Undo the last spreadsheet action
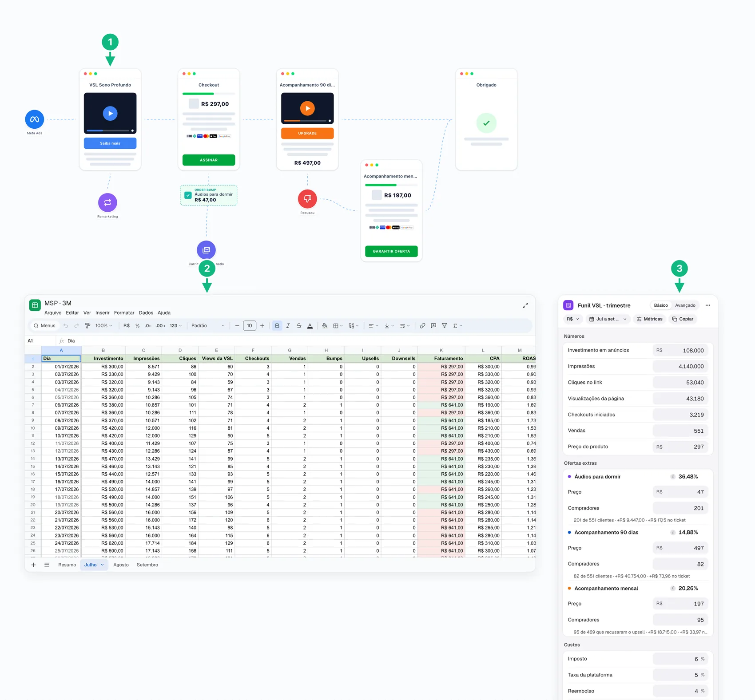The image size is (755, 700). (66, 326)
